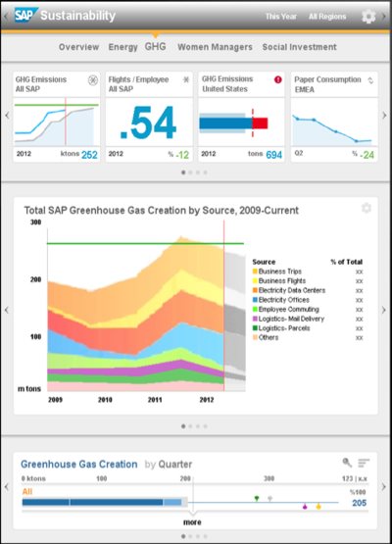Change the by Quarter grouping

coord(169,465)
